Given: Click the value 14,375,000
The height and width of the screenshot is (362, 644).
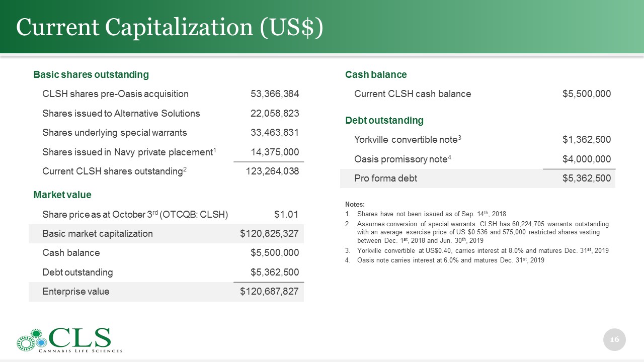Looking at the screenshot, I should click(x=275, y=152).
